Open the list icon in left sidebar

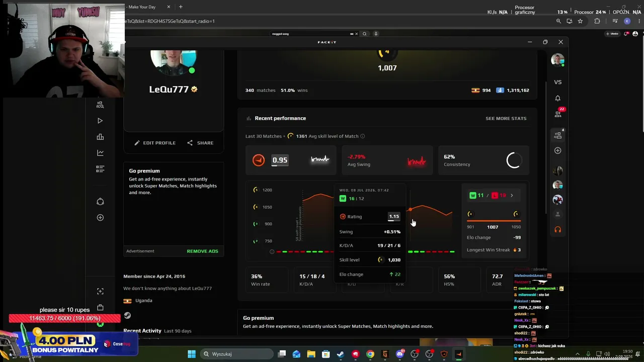click(100, 169)
